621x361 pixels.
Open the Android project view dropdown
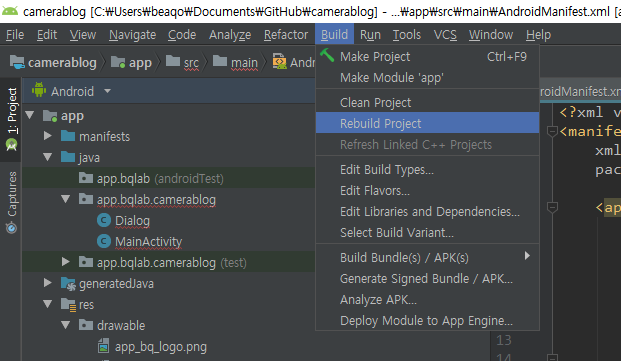pyautogui.click(x=107, y=91)
